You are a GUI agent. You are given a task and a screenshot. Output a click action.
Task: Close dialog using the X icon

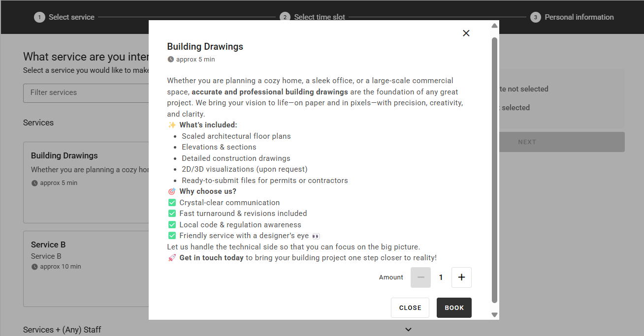click(466, 33)
